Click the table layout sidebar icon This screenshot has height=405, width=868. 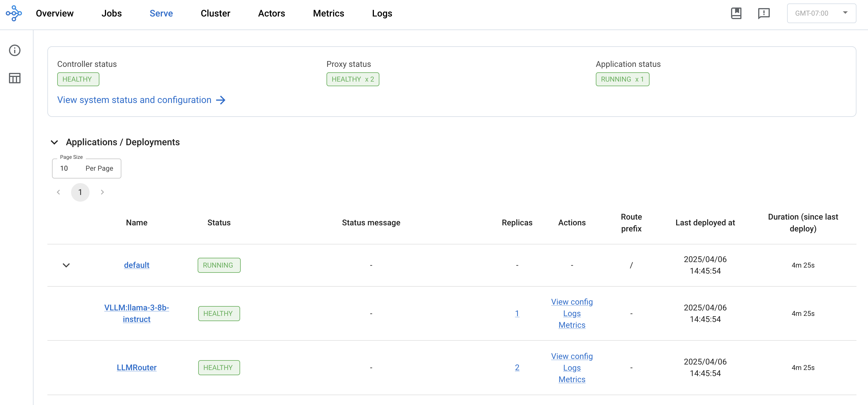(14, 78)
